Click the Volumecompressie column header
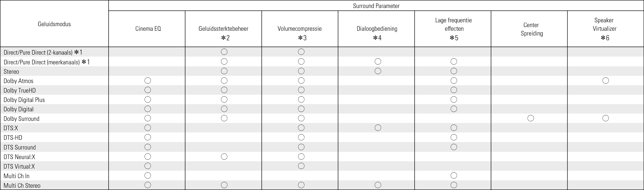The width and height of the screenshot is (644, 190). coord(299,29)
